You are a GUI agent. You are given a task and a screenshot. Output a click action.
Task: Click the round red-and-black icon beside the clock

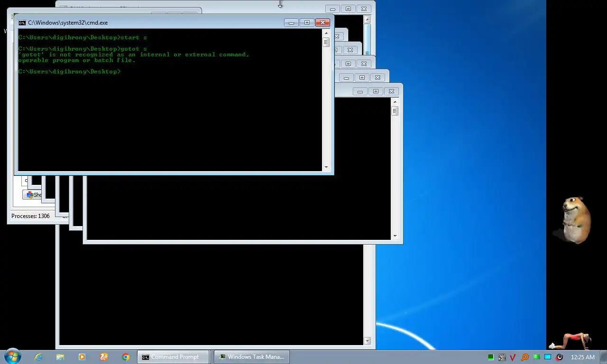tap(560, 357)
